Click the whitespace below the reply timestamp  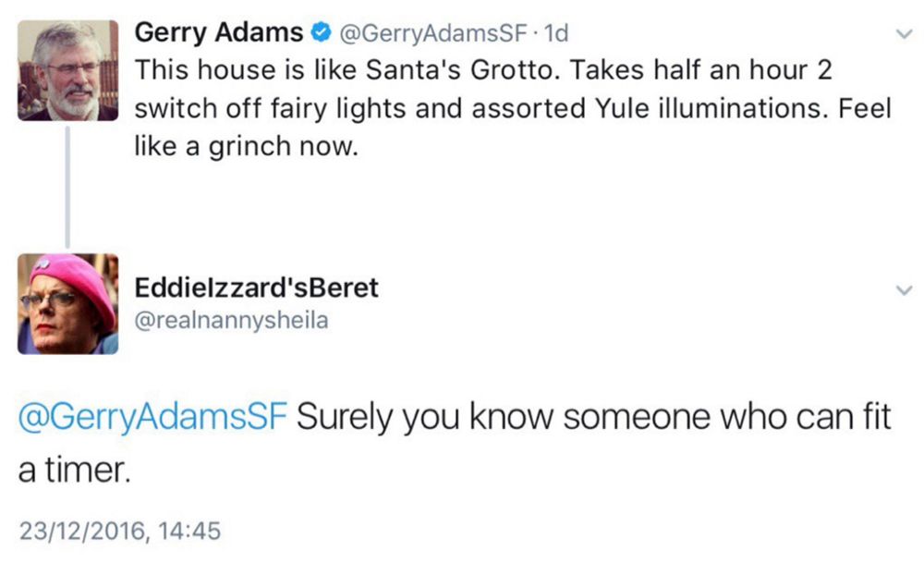(x=462, y=555)
